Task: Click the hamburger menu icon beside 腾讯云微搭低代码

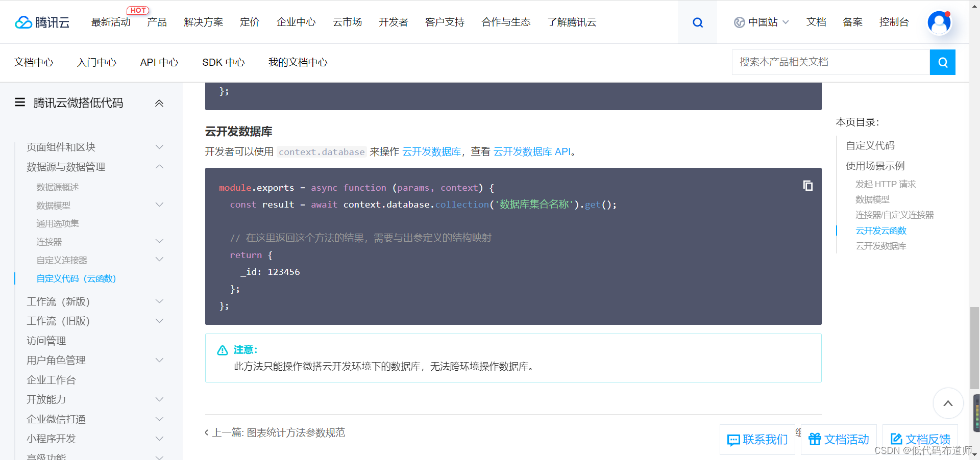Action: [x=20, y=103]
